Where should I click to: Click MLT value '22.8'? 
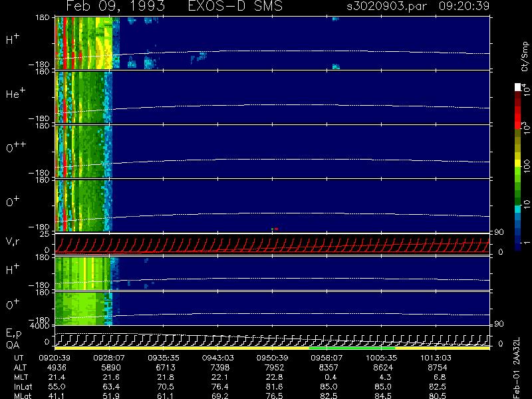click(276, 377)
